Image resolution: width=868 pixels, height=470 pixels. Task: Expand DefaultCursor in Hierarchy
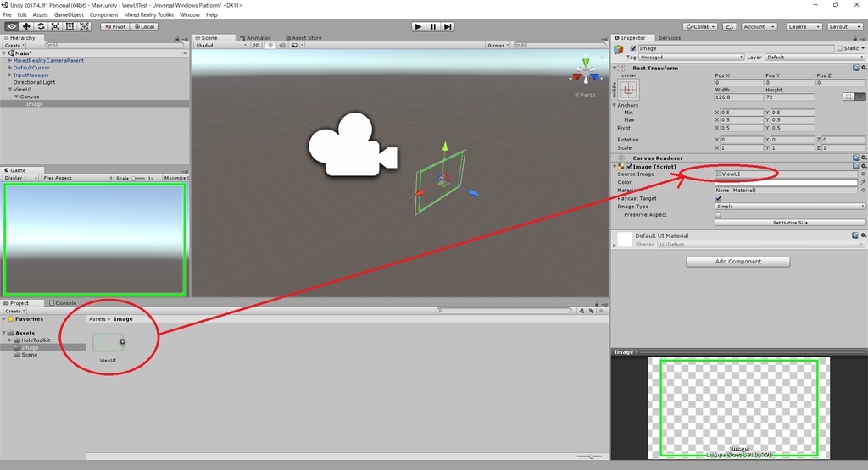pos(10,68)
